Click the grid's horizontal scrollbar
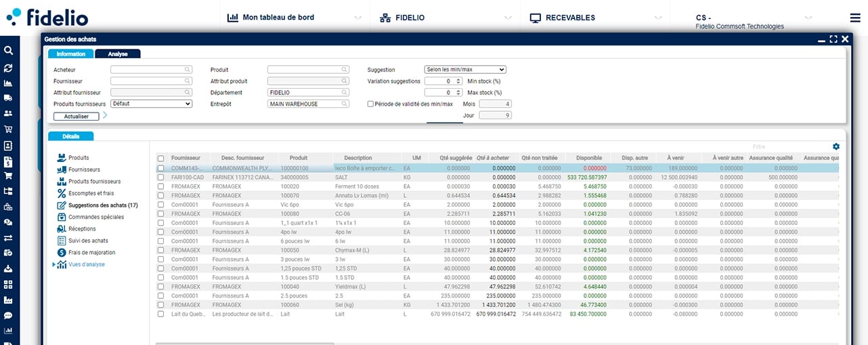Image resolution: width=868 pixels, height=345 pixels. click(x=244, y=343)
